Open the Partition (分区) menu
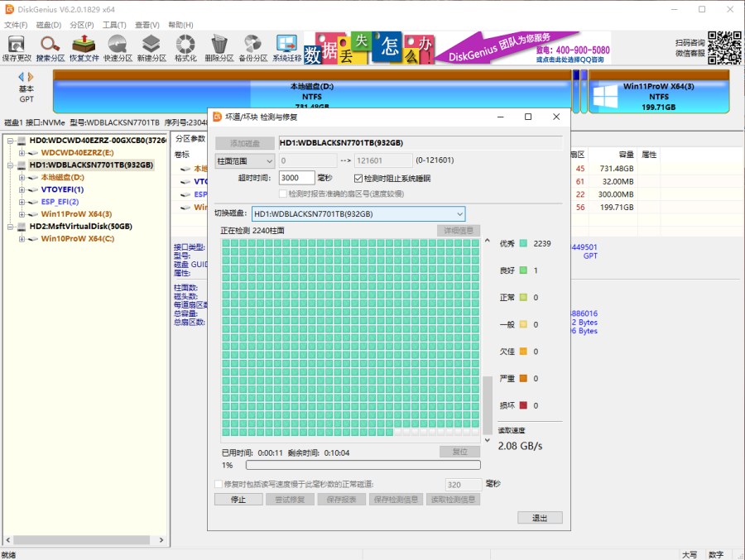The image size is (745, 560). tap(82, 25)
